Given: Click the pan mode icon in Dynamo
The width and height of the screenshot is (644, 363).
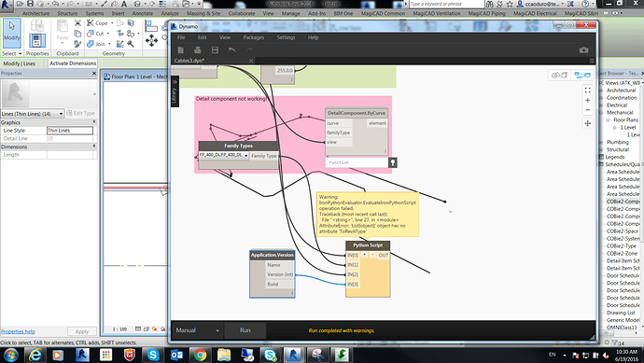Looking at the screenshot, I should click(588, 123).
